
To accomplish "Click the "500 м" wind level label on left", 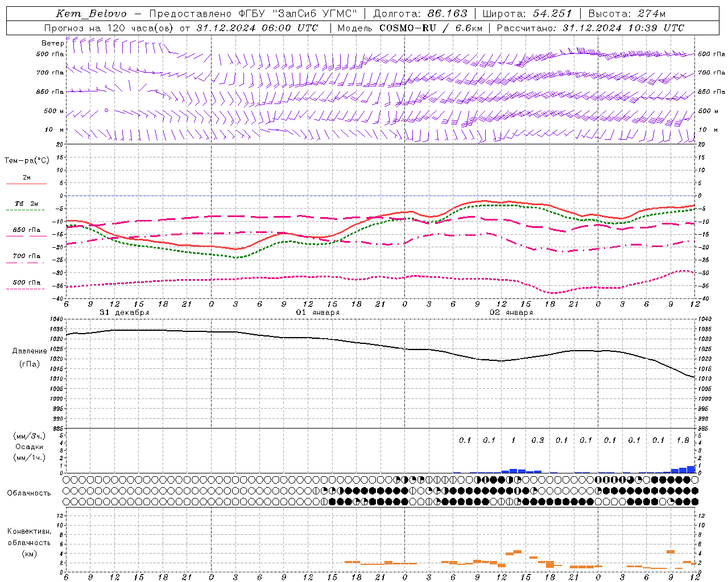I will point(54,111).
